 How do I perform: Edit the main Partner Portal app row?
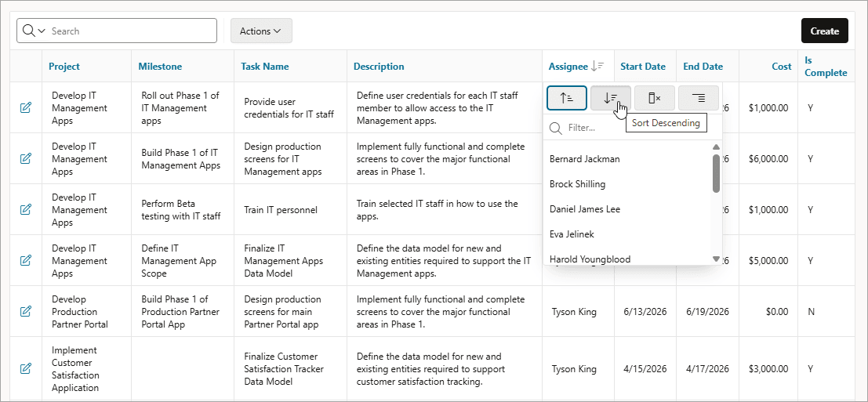pos(25,311)
